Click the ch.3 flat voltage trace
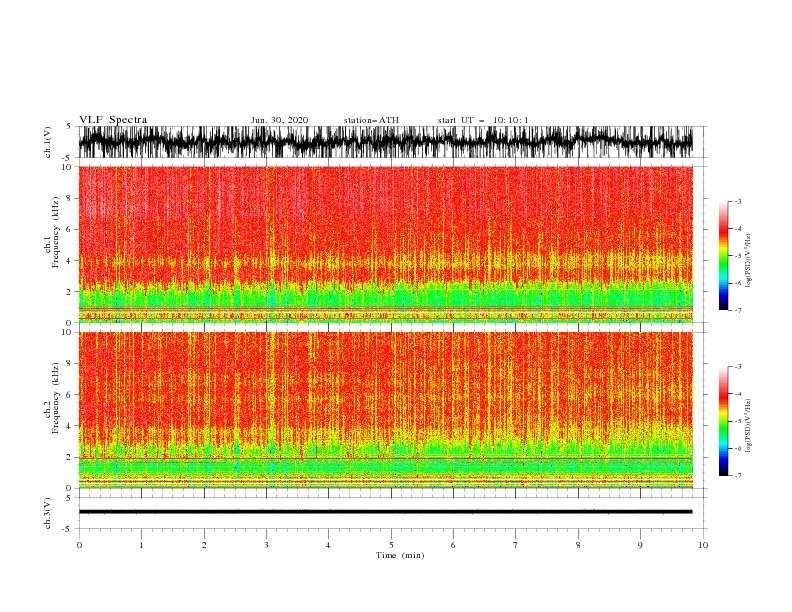 (385, 512)
